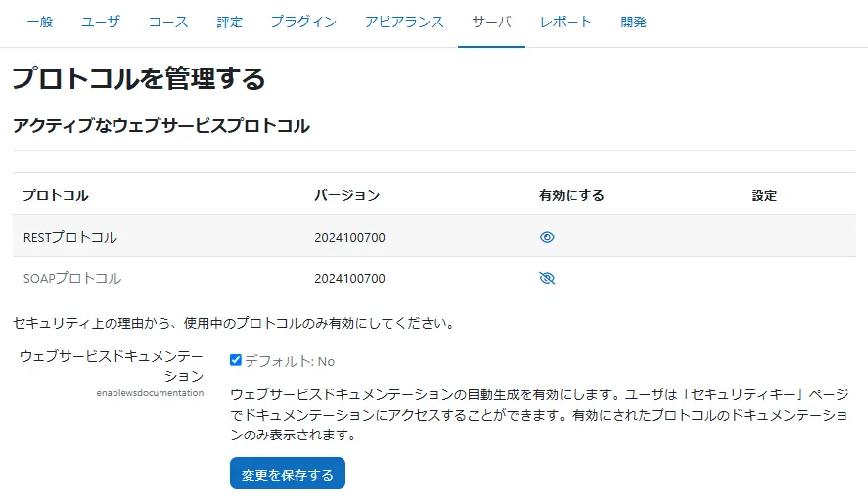Click the プロトコル column header
This screenshot has height=504, width=868.
(x=56, y=195)
